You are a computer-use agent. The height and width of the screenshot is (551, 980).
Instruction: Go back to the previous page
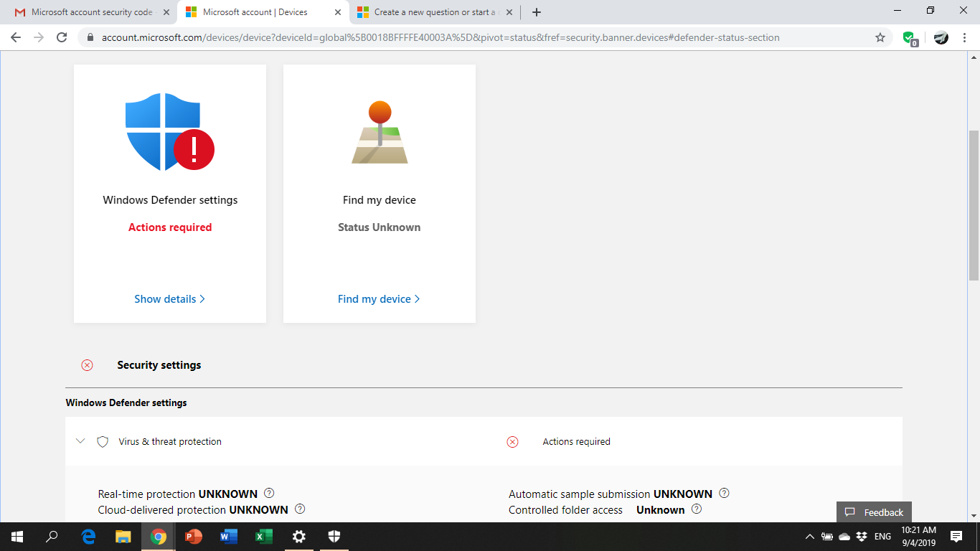[16, 37]
